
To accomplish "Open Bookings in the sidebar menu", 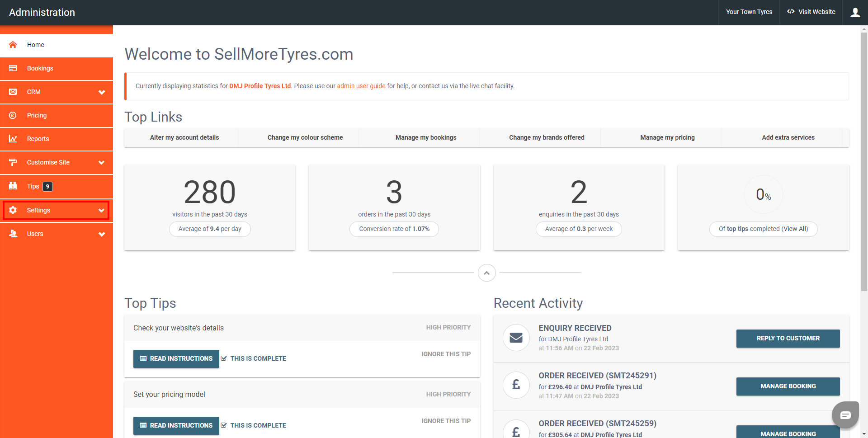I will [57, 68].
